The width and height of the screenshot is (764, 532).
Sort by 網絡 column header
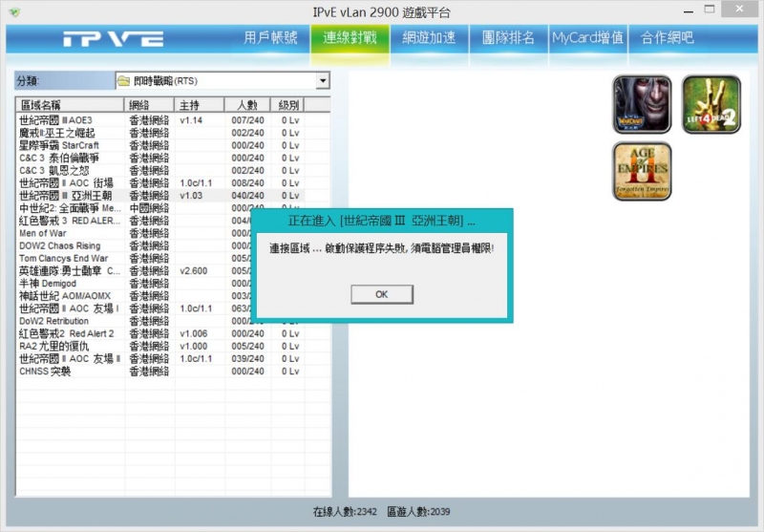click(149, 105)
